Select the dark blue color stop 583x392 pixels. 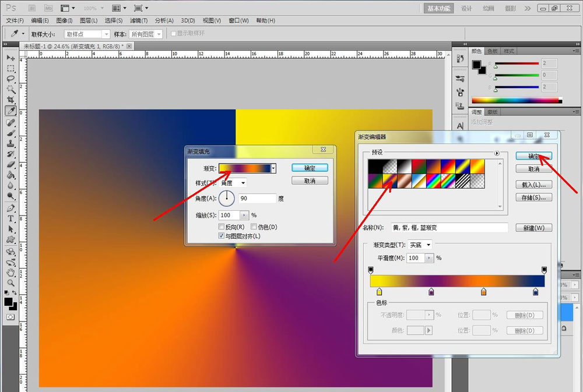(x=535, y=291)
